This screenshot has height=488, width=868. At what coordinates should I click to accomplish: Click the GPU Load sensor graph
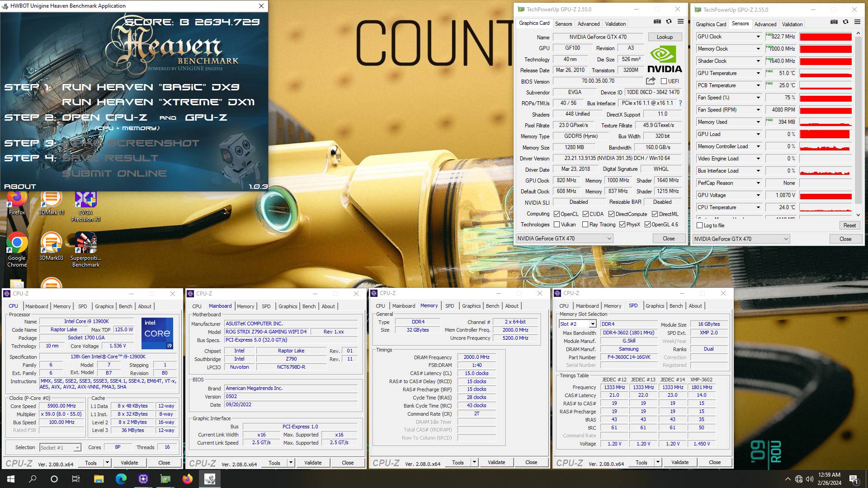(x=826, y=134)
